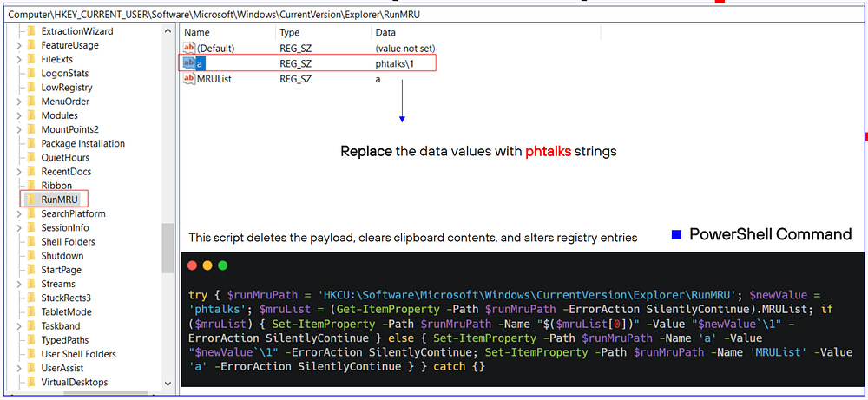The width and height of the screenshot is (868, 400).
Task: Expand the SessionInfo key
Action: click(x=19, y=228)
